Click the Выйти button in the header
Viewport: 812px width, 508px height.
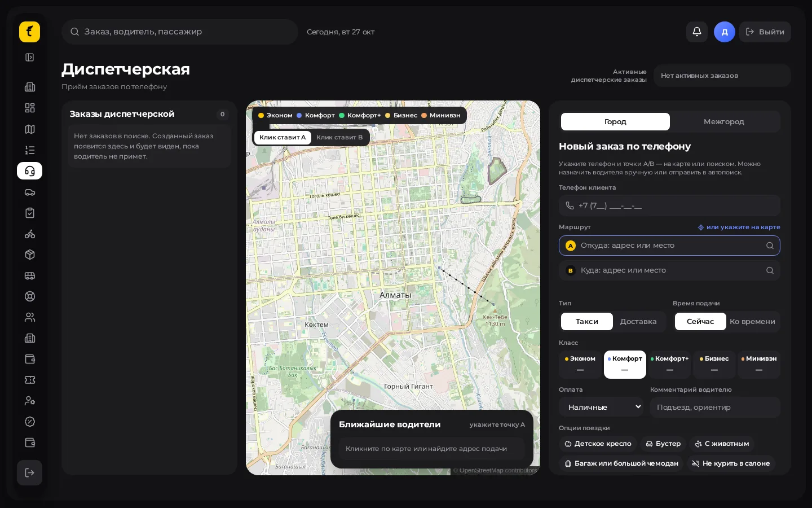point(765,32)
